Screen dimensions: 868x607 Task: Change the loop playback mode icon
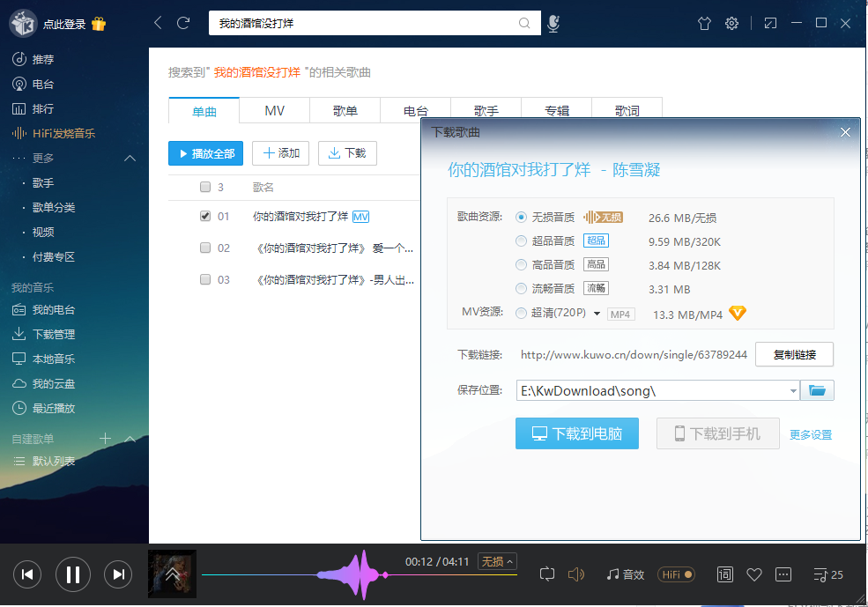coord(547,574)
